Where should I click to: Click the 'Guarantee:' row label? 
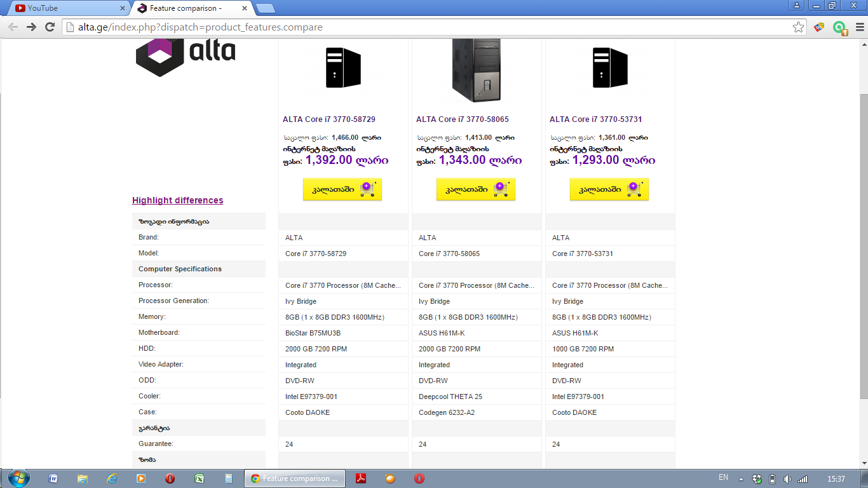click(156, 444)
